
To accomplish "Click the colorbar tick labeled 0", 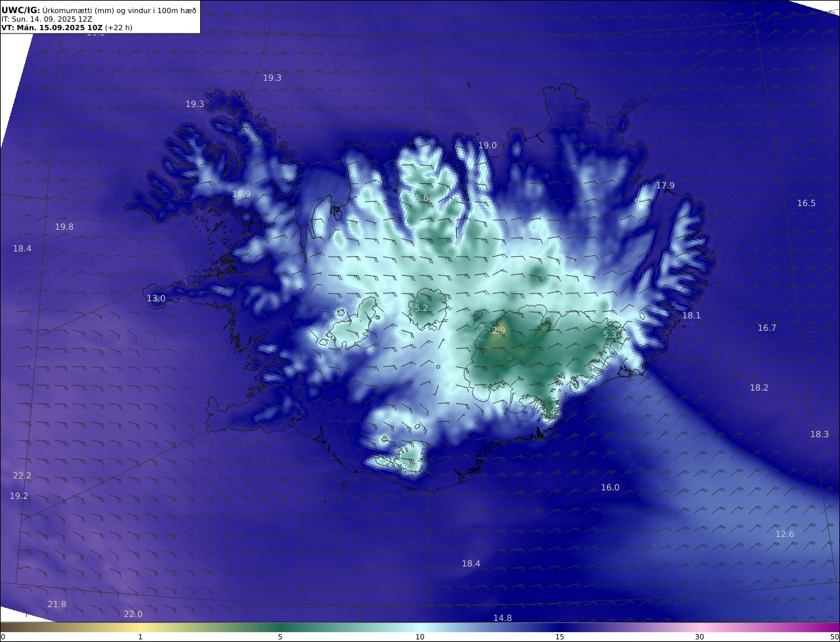I will 3,637.
